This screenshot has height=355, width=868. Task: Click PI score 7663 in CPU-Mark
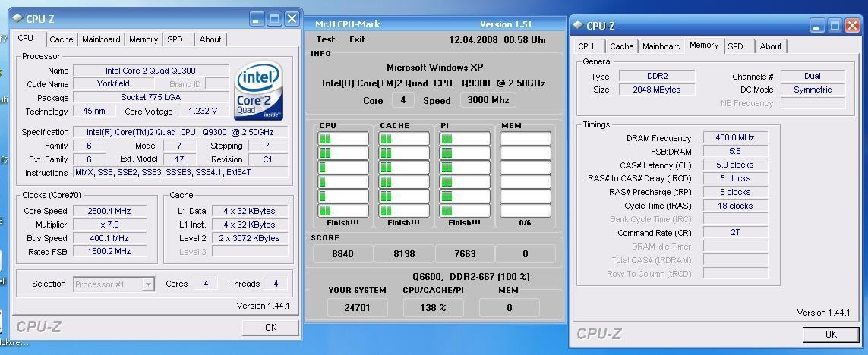click(465, 254)
